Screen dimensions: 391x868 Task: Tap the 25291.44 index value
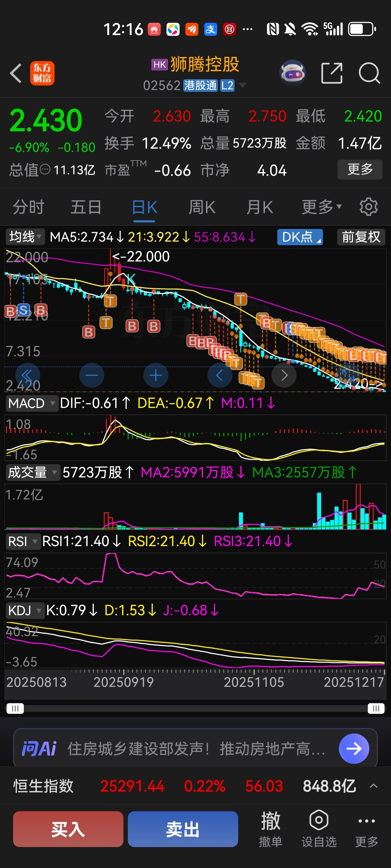tap(133, 786)
